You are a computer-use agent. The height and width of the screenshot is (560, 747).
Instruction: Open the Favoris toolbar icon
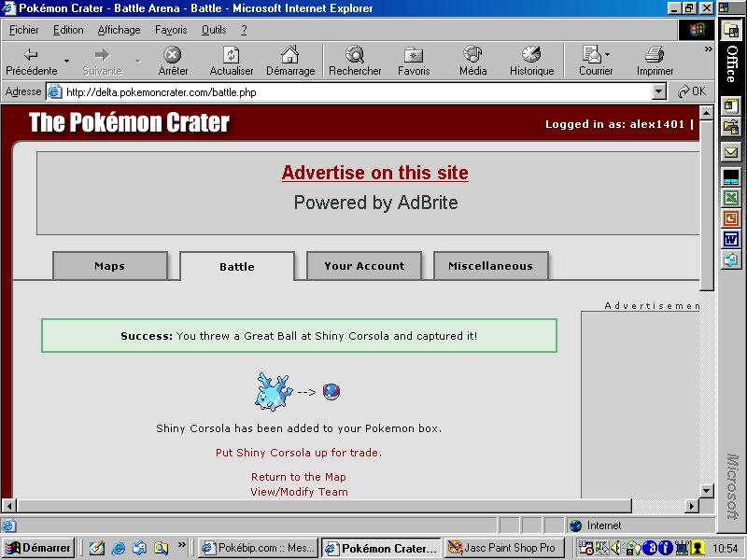pyautogui.click(x=414, y=55)
